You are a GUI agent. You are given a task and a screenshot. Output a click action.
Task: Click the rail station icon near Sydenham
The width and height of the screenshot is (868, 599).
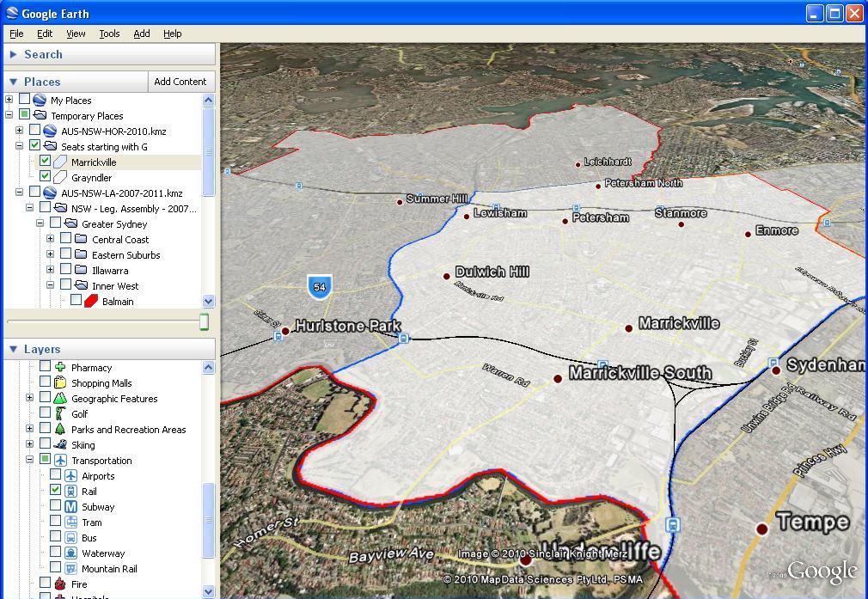pos(773,363)
